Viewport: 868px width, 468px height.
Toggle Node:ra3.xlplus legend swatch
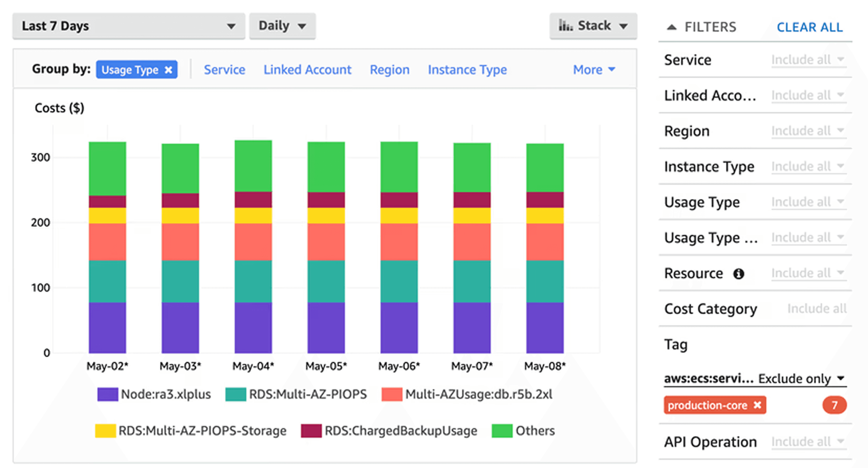(108, 394)
